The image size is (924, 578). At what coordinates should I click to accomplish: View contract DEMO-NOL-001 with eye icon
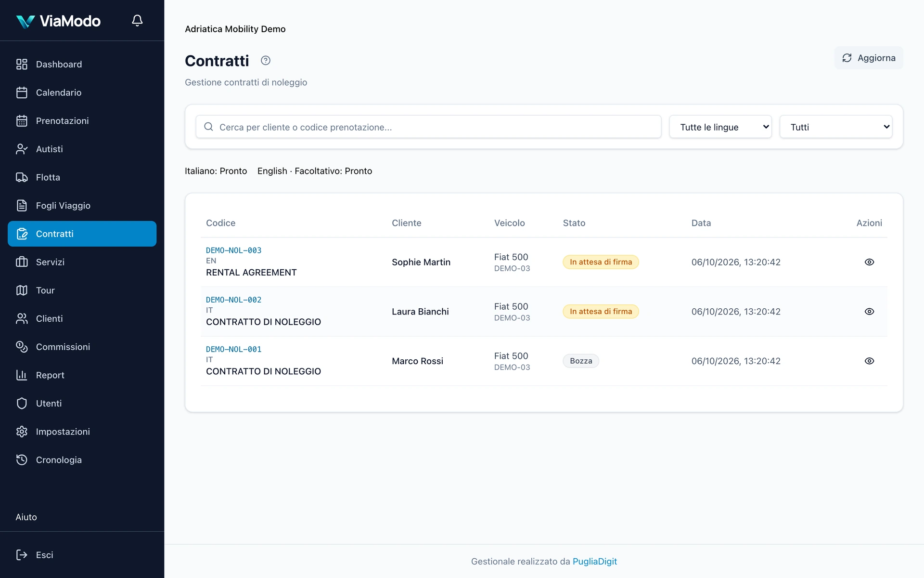click(869, 361)
